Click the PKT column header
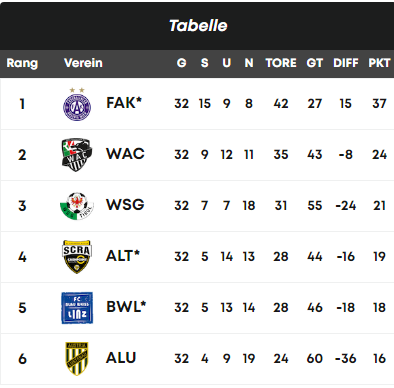This screenshot has height=388, width=394. click(x=379, y=63)
